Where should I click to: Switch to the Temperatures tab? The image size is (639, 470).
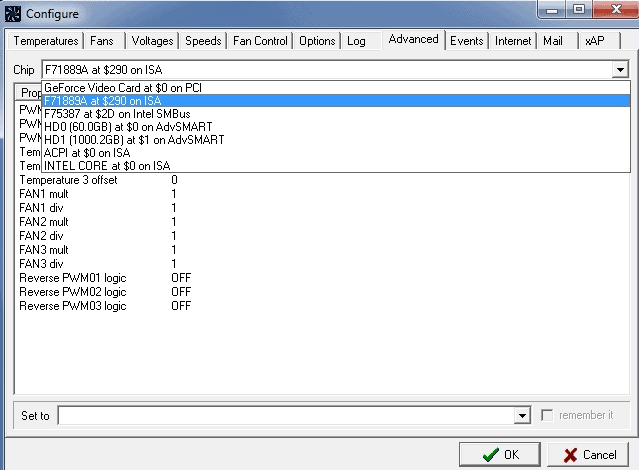46,41
